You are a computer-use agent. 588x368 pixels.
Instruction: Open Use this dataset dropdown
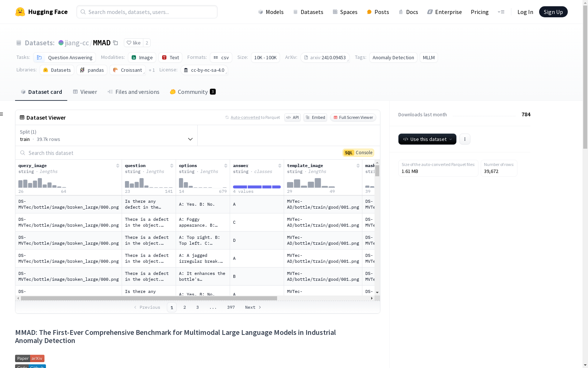pos(427,139)
